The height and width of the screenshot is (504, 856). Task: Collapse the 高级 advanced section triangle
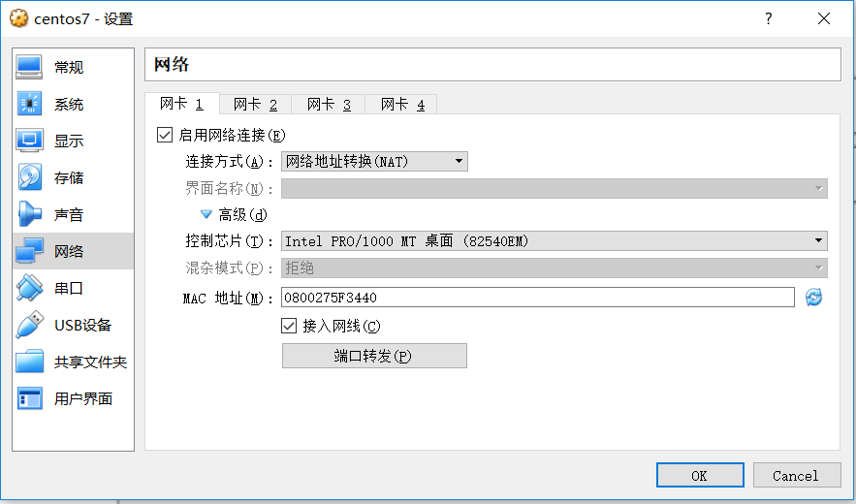click(x=206, y=214)
